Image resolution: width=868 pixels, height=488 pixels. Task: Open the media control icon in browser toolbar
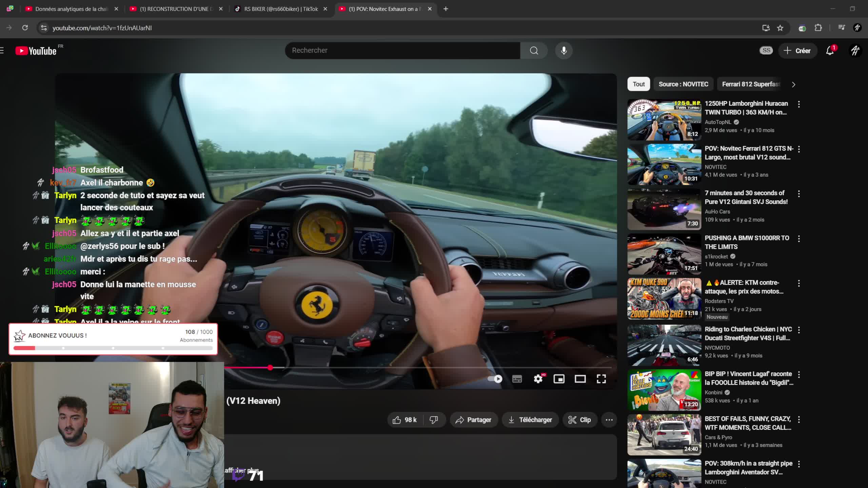pyautogui.click(x=842, y=28)
